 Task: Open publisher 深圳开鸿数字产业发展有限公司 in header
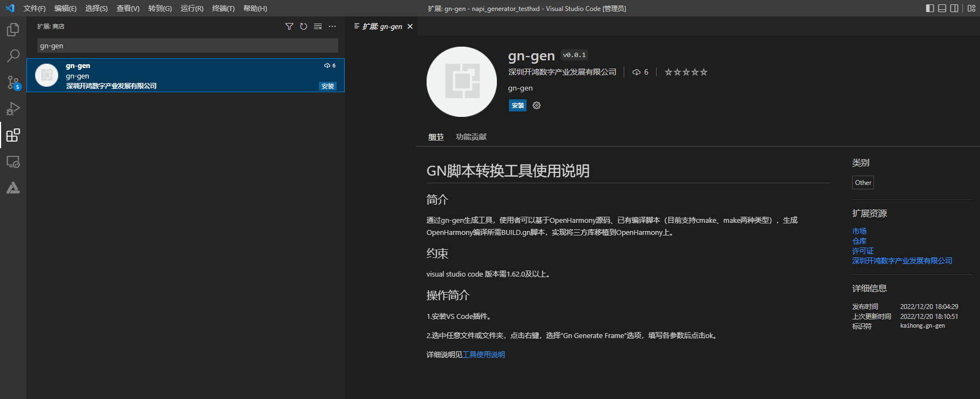(x=562, y=72)
